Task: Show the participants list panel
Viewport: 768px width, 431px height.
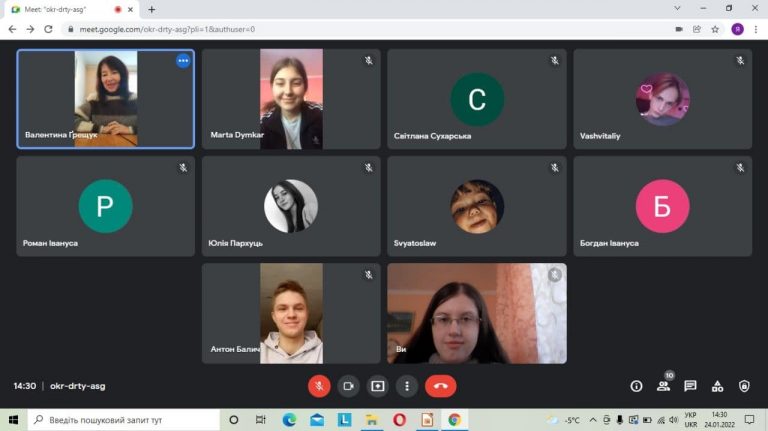Action: [664, 386]
